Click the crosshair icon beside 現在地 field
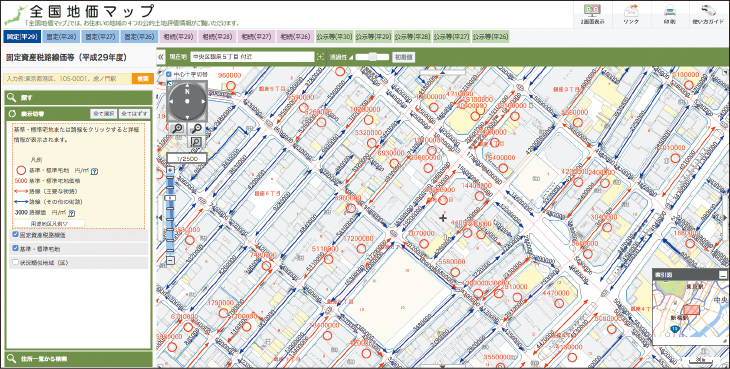The image size is (730, 369). (x=320, y=57)
